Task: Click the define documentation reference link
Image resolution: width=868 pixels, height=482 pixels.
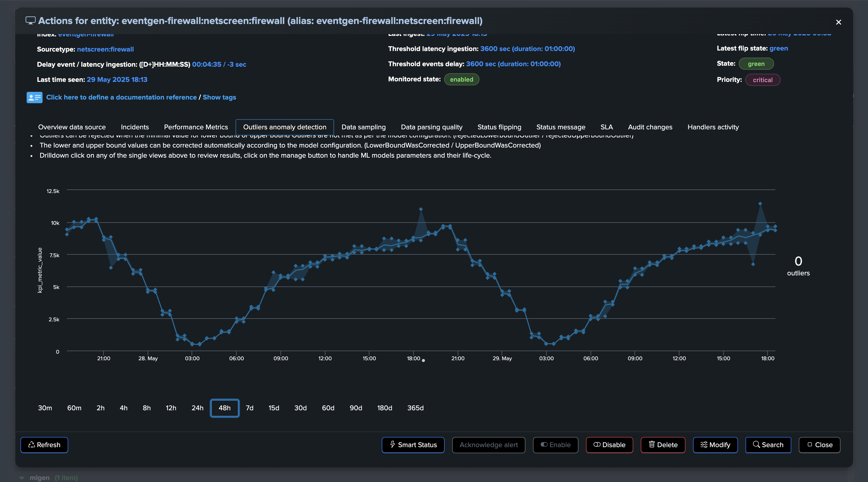Action: 121,98
